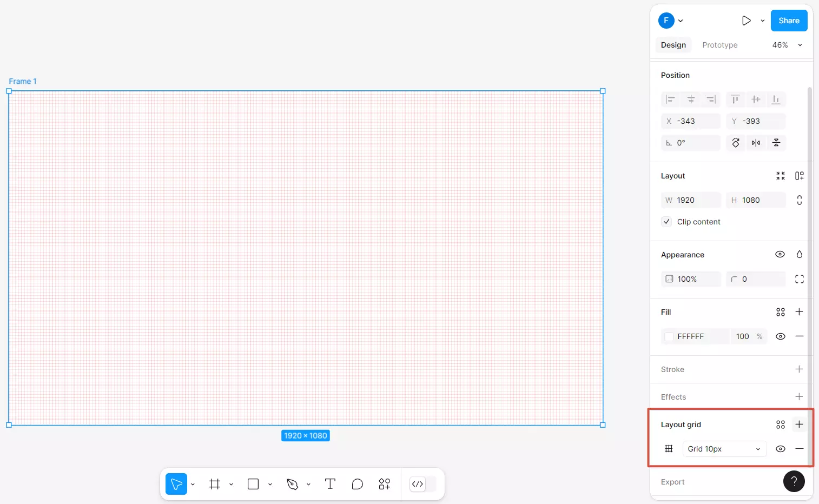Screen dimensions: 819x504
Task: Select the Pen tool
Action: pos(293,484)
